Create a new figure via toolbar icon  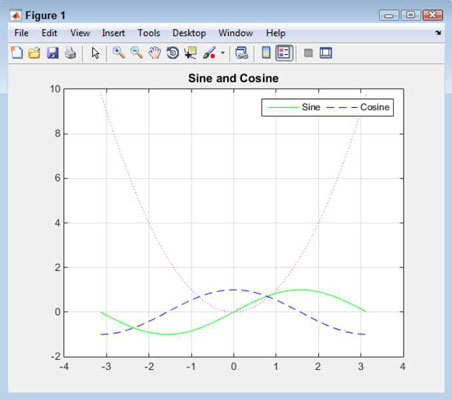17,53
